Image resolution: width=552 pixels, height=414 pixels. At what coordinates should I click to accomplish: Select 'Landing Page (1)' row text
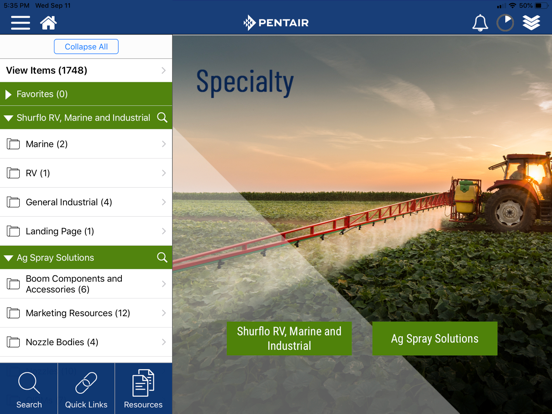pos(60,231)
